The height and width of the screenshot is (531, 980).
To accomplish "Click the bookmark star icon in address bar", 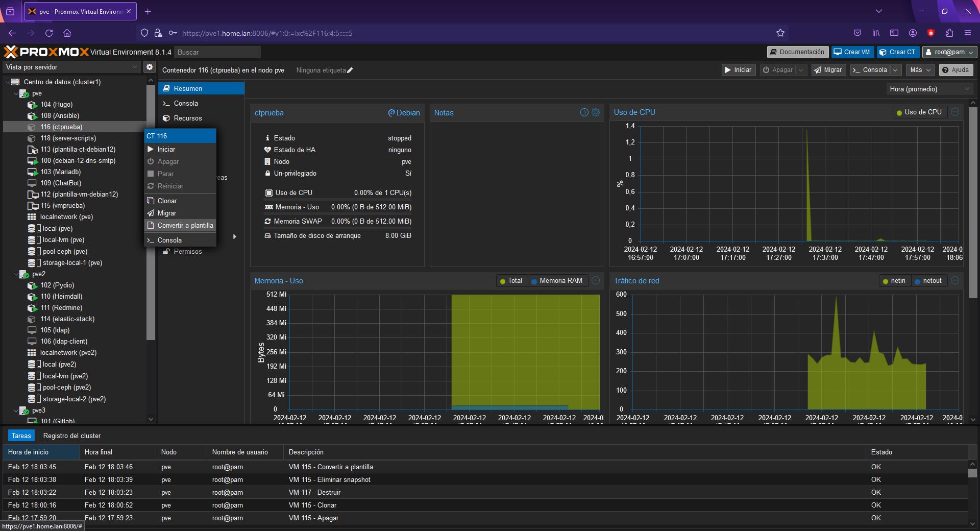I will pos(780,33).
